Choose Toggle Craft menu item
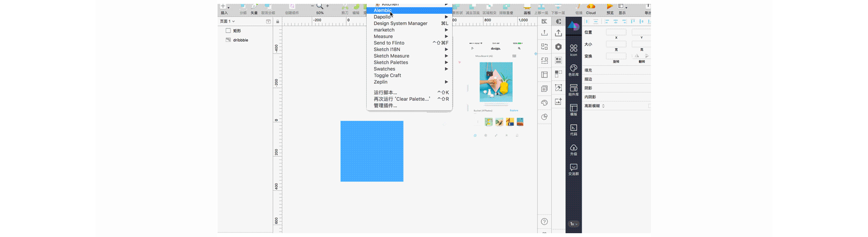This screenshot has width=868, height=237. (410, 75)
